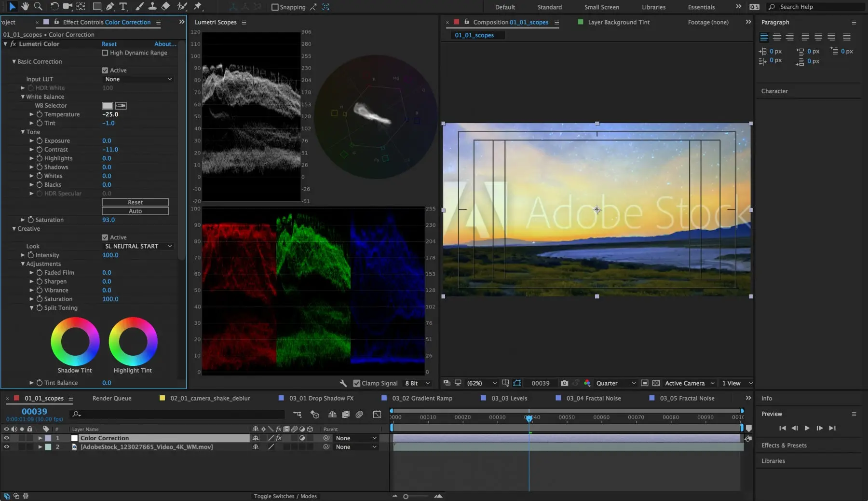Click the Shadow Tint color wheel
868x501 pixels.
[75, 342]
